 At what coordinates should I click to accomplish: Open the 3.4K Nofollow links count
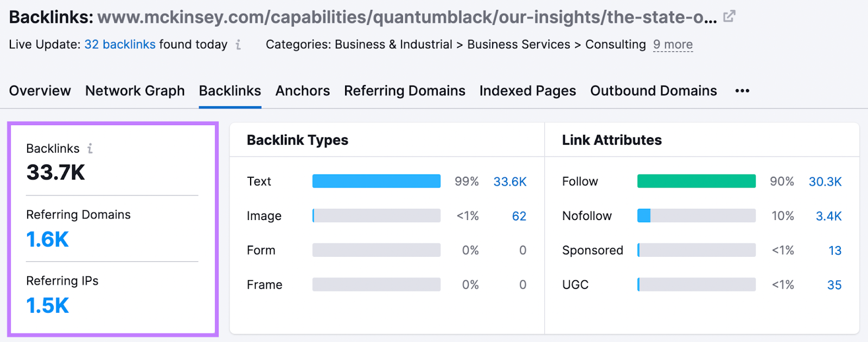[x=829, y=216]
